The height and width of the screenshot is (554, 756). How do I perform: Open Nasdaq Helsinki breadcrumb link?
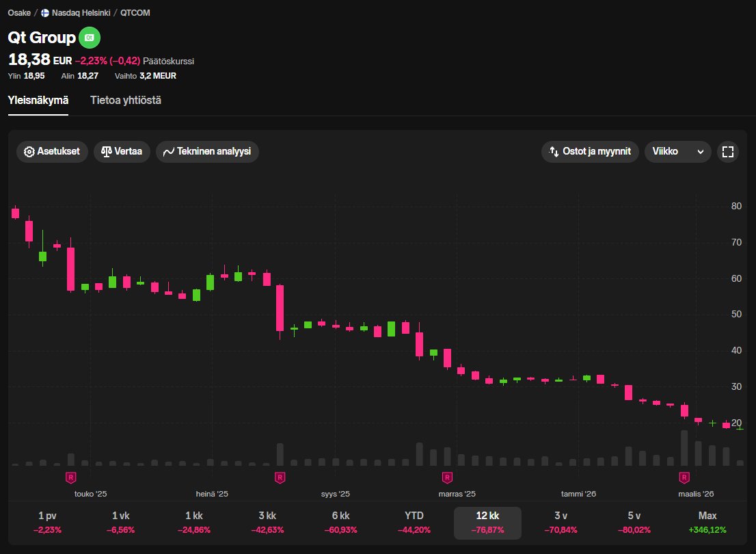click(81, 13)
